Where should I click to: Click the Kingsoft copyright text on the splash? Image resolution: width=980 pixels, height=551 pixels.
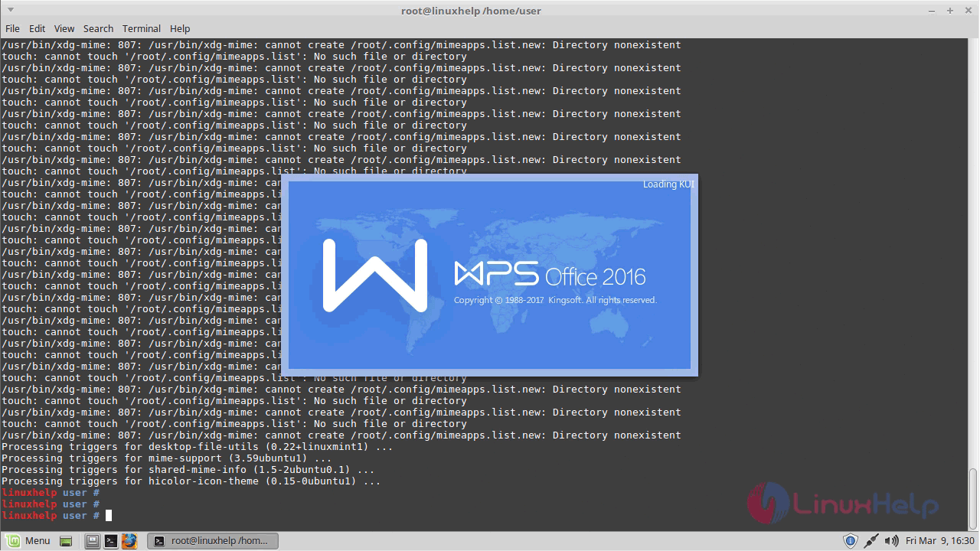[x=555, y=300]
